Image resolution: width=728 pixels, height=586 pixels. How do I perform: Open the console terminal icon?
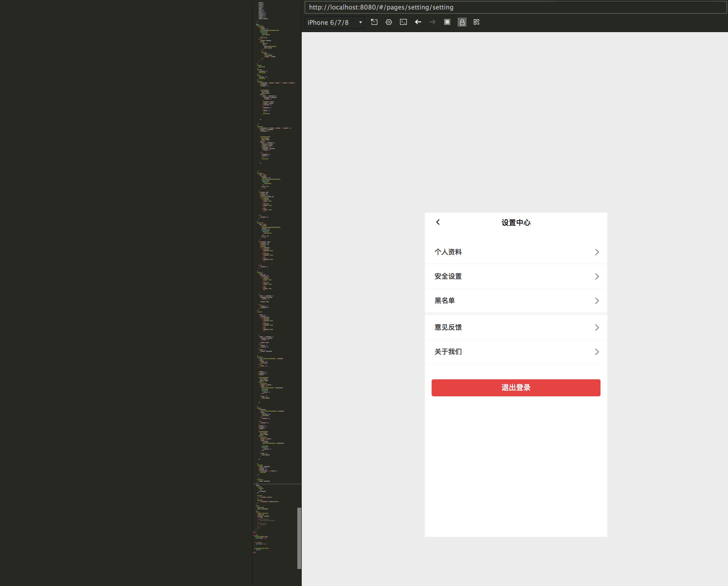pos(403,22)
